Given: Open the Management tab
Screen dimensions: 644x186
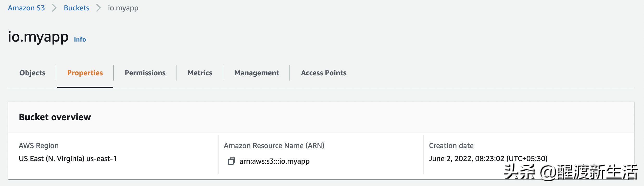Looking at the screenshot, I should (256, 73).
